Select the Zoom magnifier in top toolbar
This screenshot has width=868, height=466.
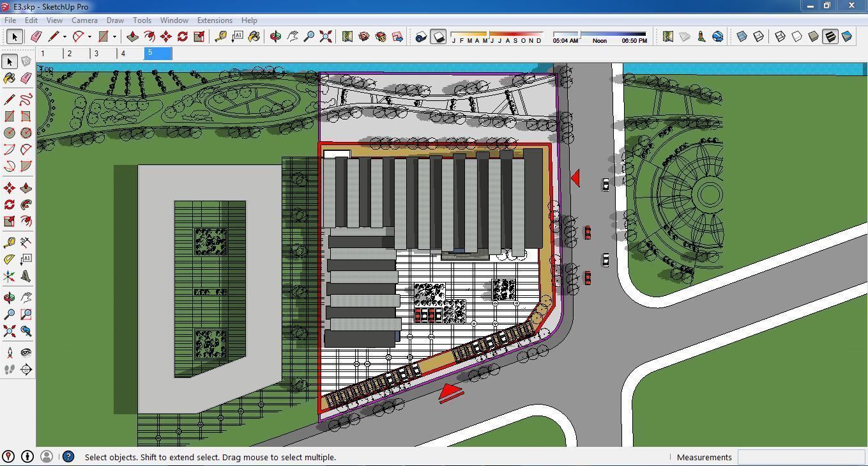tap(309, 36)
